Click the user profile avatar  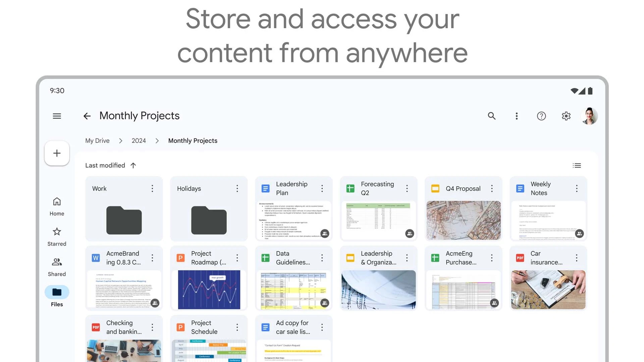[x=589, y=116]
